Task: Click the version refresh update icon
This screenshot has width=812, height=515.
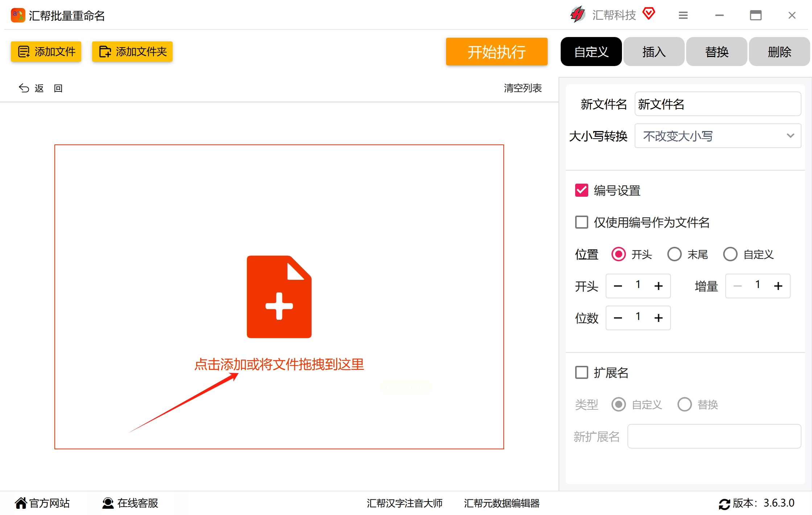Action: [x=724, y=504]
